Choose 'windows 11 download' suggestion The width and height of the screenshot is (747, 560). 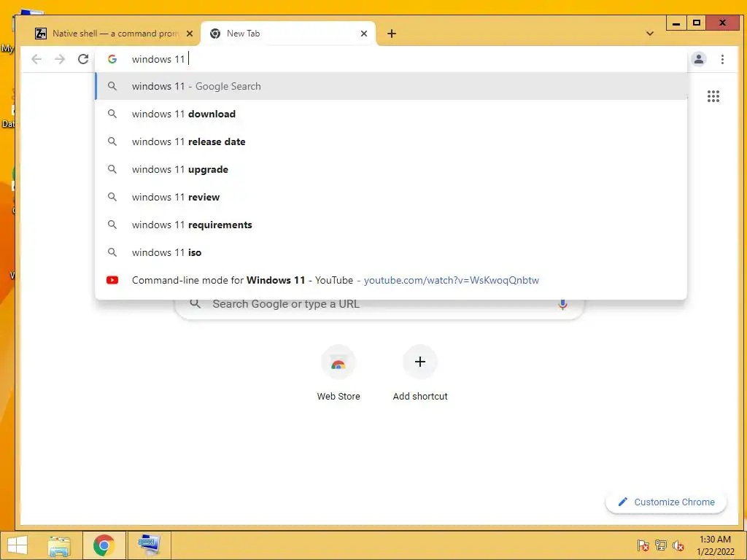coord(391,114)
